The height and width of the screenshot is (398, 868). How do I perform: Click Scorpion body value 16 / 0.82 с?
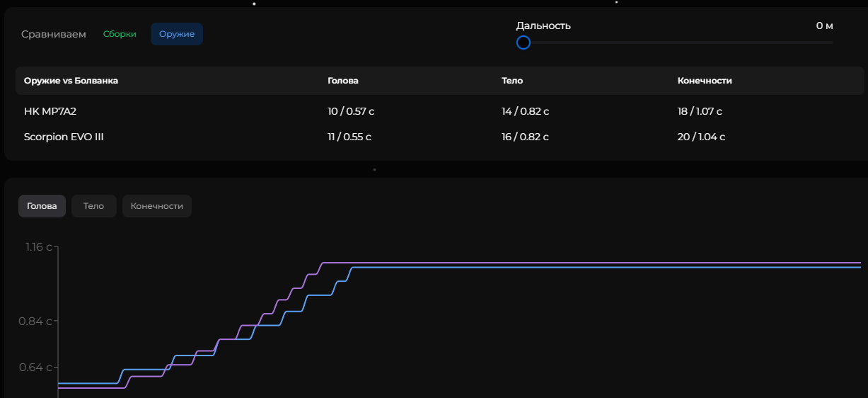tap(526, 137)
